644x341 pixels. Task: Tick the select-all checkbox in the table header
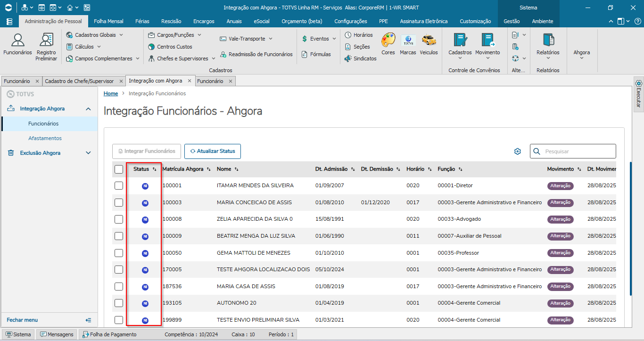pos(119,169)
